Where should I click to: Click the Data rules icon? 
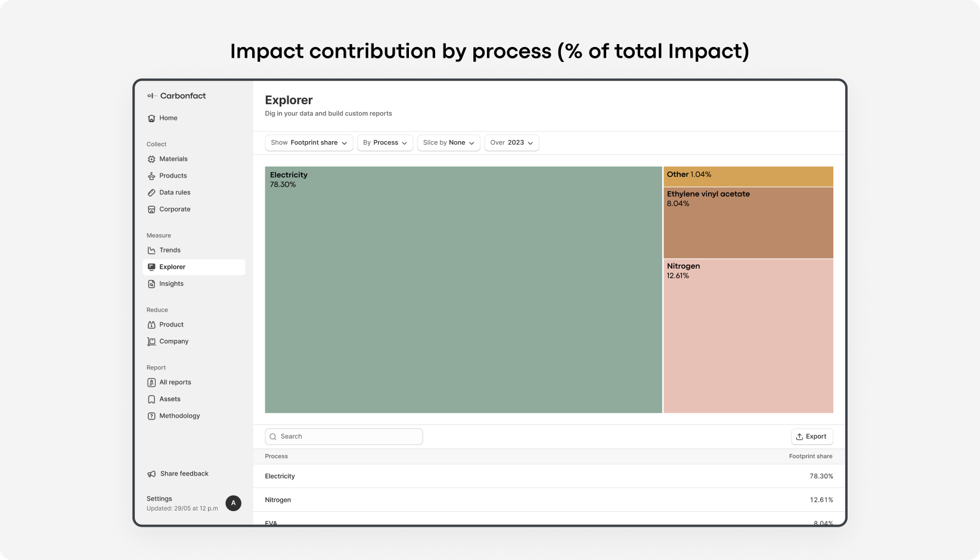[151, 192]
